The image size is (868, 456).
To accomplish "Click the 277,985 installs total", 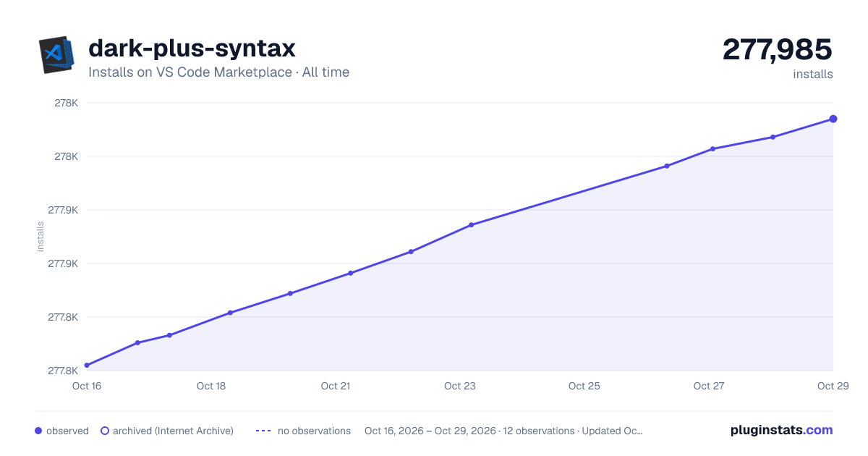I will (778, 49).
